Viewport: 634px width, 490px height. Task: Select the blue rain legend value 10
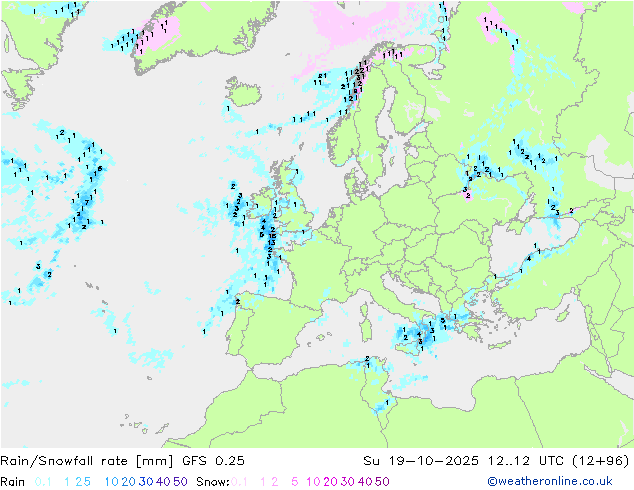click(111, 482)
